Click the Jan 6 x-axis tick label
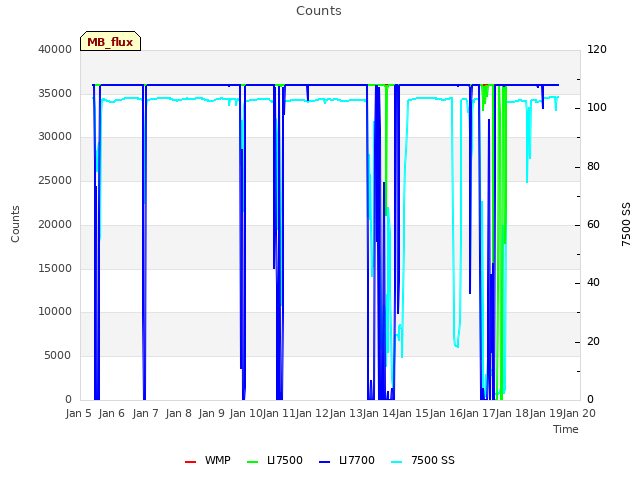Screen dimensions: 640x480 click(111, 413)
